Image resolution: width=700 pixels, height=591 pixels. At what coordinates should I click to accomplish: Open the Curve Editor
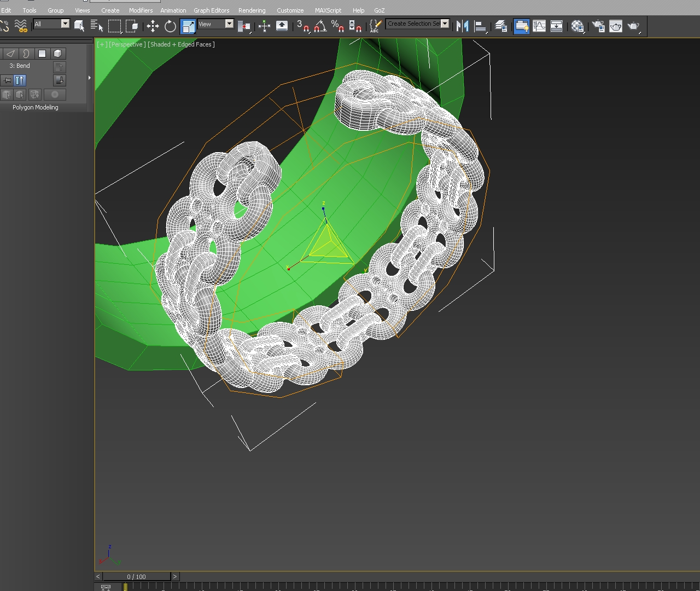pos(539,26)
